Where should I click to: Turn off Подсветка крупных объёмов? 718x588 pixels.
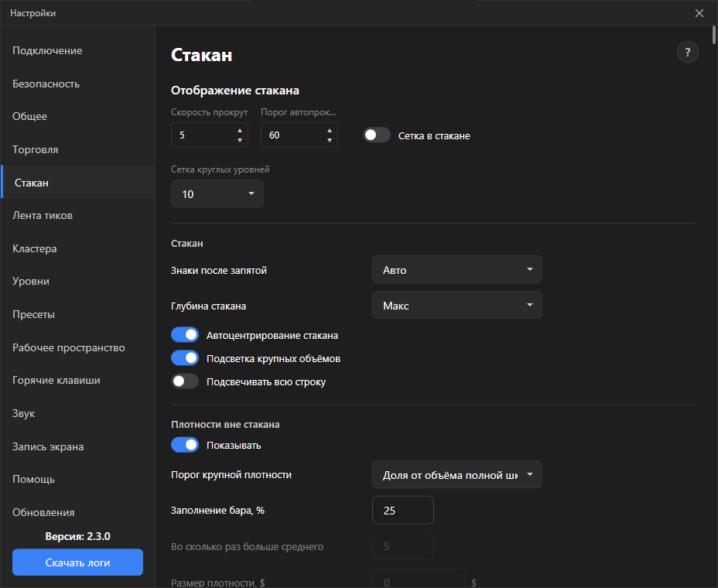pyautogui.click(x=185, y=358)
